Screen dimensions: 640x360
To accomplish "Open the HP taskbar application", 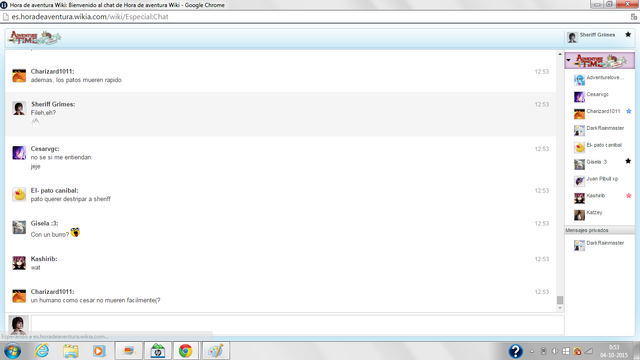I will pos(158,351).
